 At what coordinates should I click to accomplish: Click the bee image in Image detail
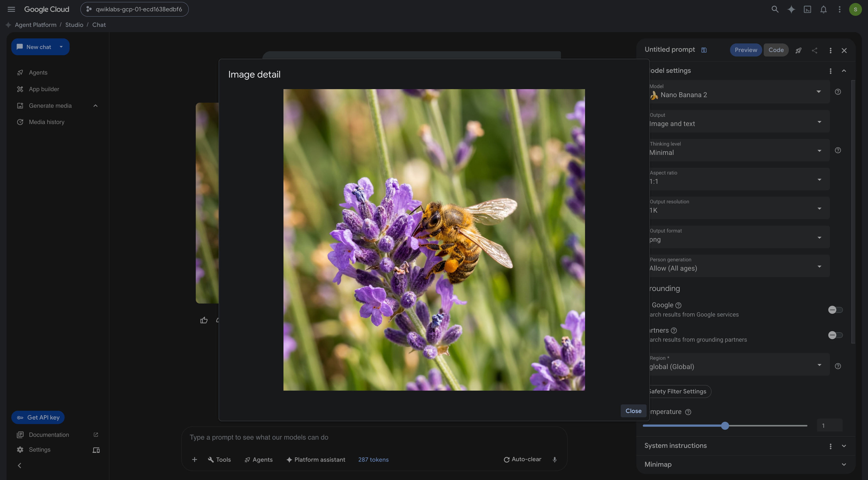pos(434,240)
